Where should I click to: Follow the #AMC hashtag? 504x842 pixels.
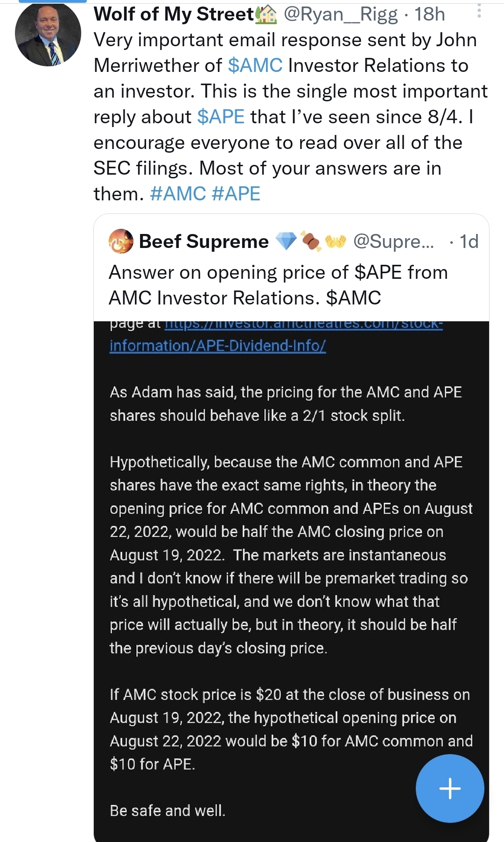pyautogui.click(x=178, y=194)
